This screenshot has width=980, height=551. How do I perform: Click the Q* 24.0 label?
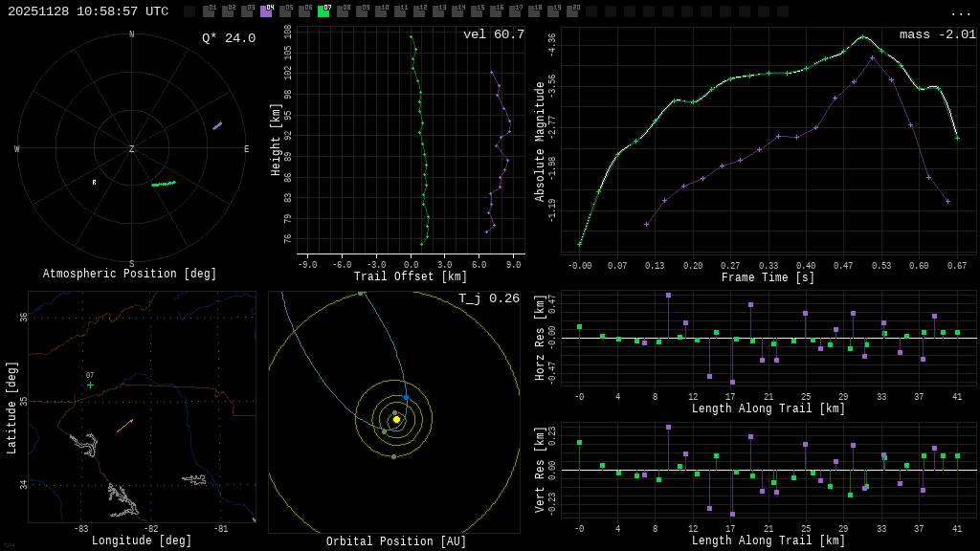point(228,38)
